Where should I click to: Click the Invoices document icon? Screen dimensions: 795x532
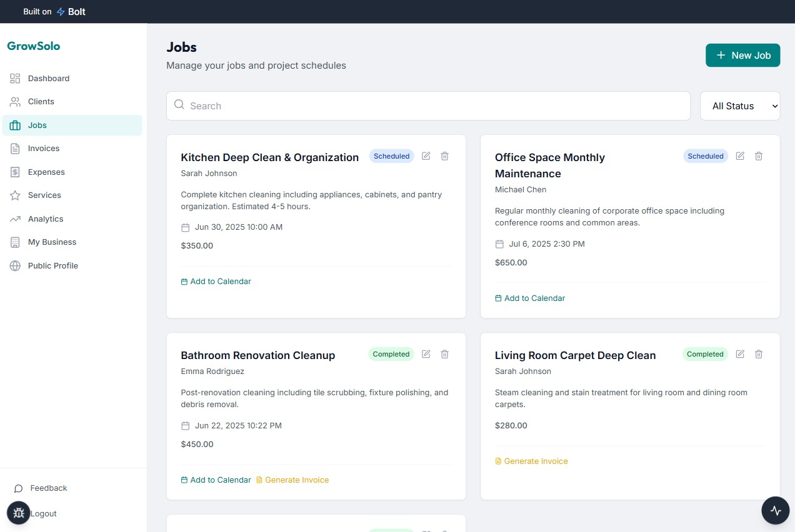tap(15, 148)
